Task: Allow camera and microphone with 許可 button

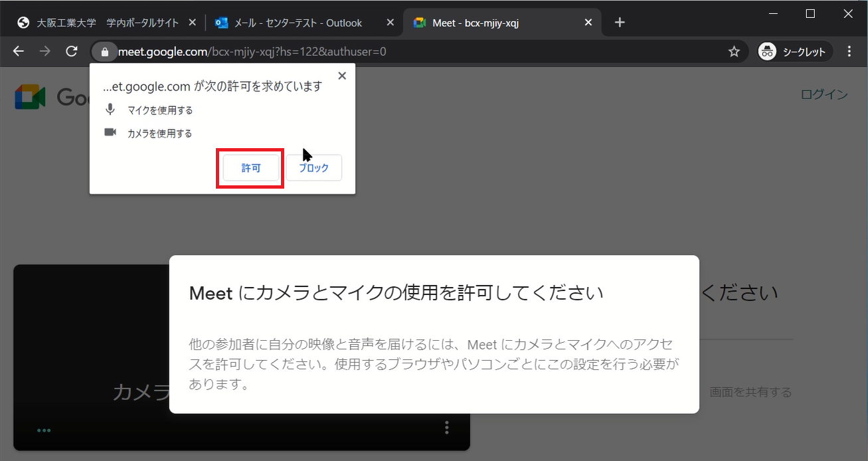Action: (250, 168)
